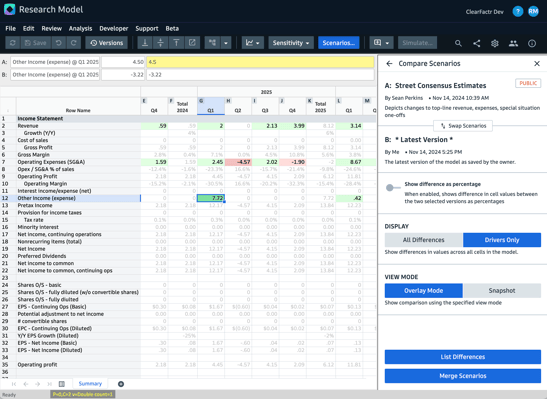547x399 pixels.
Task: Click the refresh model toolbar icon
Action: [x=13, y=43]
